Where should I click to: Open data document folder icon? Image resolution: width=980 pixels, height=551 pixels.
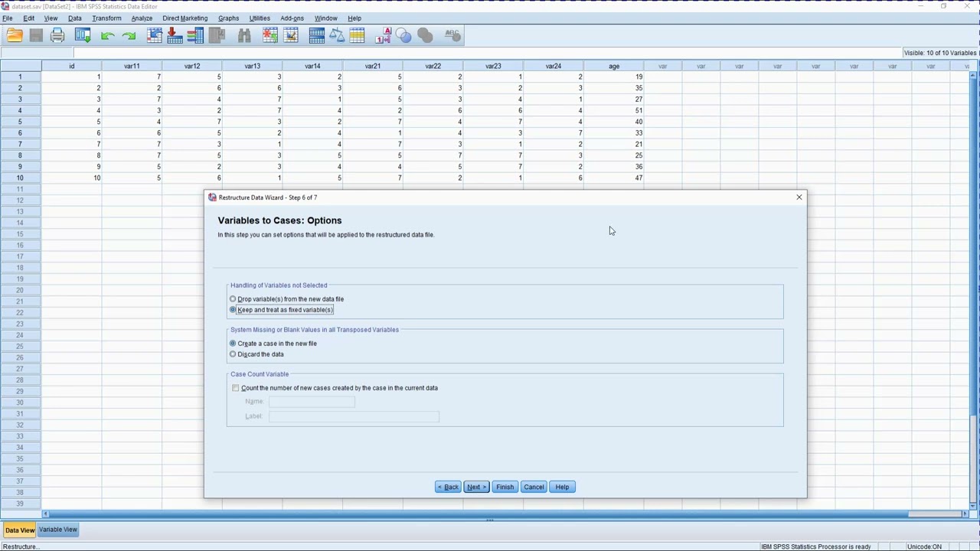(x=15, y=35)
